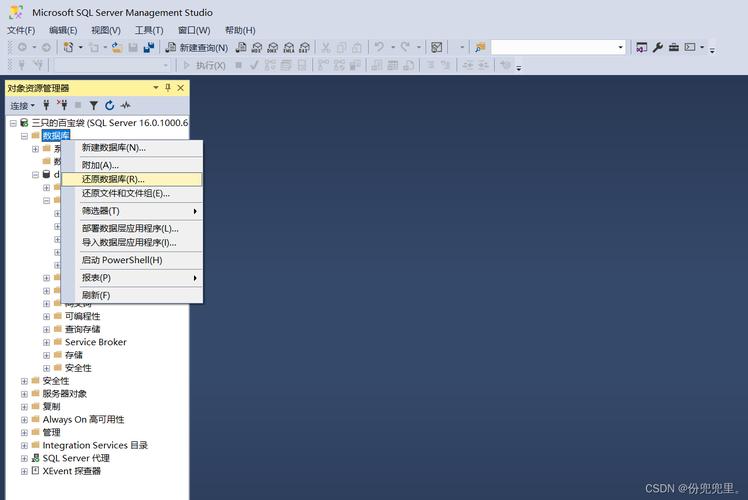Screen dimensions: 748x500
Task: Pin the 对象资源管理器 panel with pushpin
Action: 168,88
